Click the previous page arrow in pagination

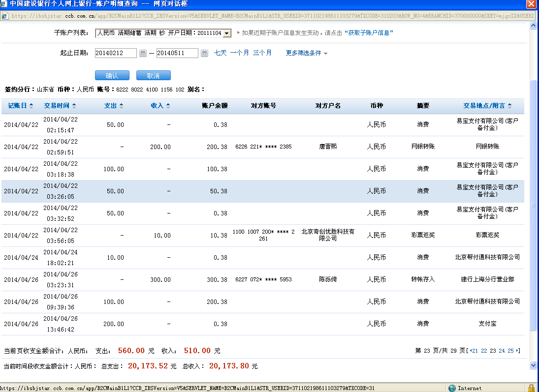(x=472, y=351)
